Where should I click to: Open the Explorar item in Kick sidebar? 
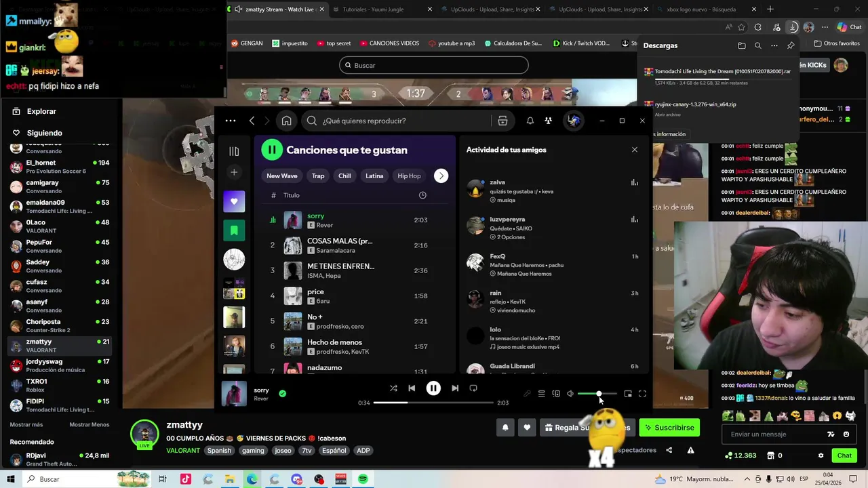[42, 111]
